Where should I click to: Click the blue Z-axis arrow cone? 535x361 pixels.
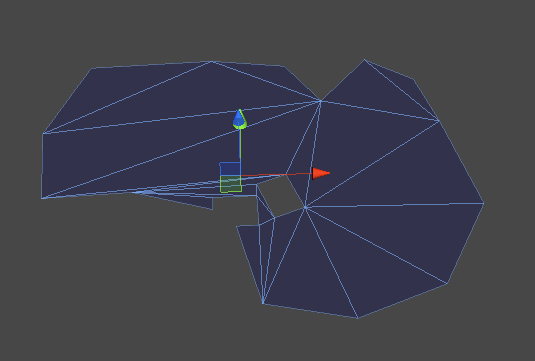click(x=239, y=118)
